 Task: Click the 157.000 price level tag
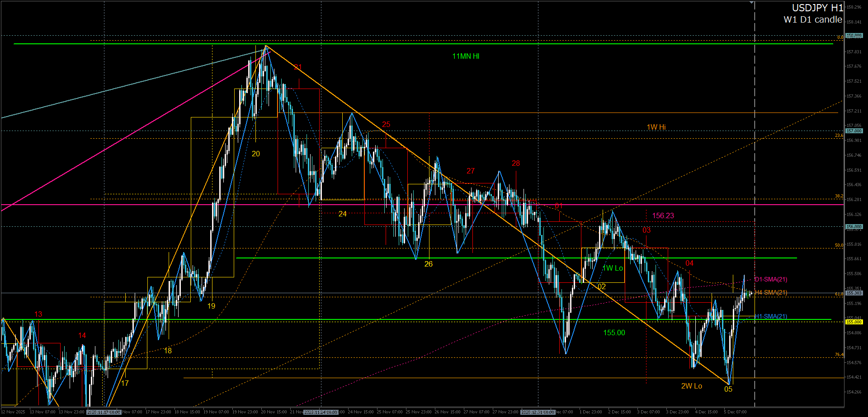click(x=854, y=131)
